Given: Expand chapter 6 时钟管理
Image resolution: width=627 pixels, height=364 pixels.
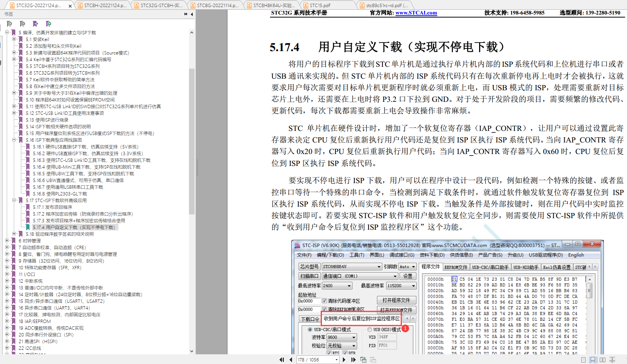Looking at the screenshot, I should pyautogui.click(x=7, y=241).
